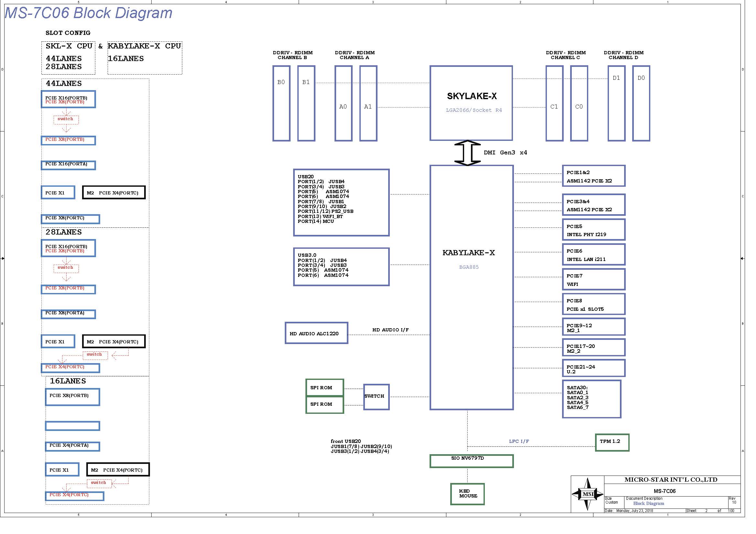The width and height of the screenshot is (756, 534).
Task: Select the 'LPC I/F' label
Action: [x=519, y=441]
